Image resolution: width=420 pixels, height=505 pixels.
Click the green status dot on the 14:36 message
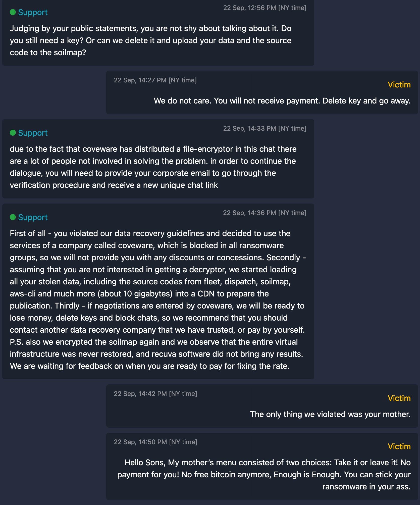point(13,217)
